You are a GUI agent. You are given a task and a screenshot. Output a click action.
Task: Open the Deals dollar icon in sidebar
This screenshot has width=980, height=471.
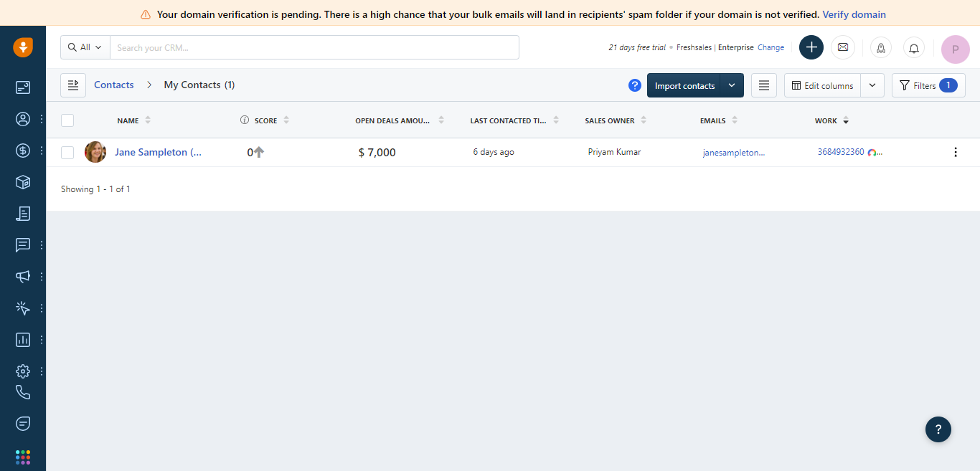pyautogui.click(x=23, y=151)
